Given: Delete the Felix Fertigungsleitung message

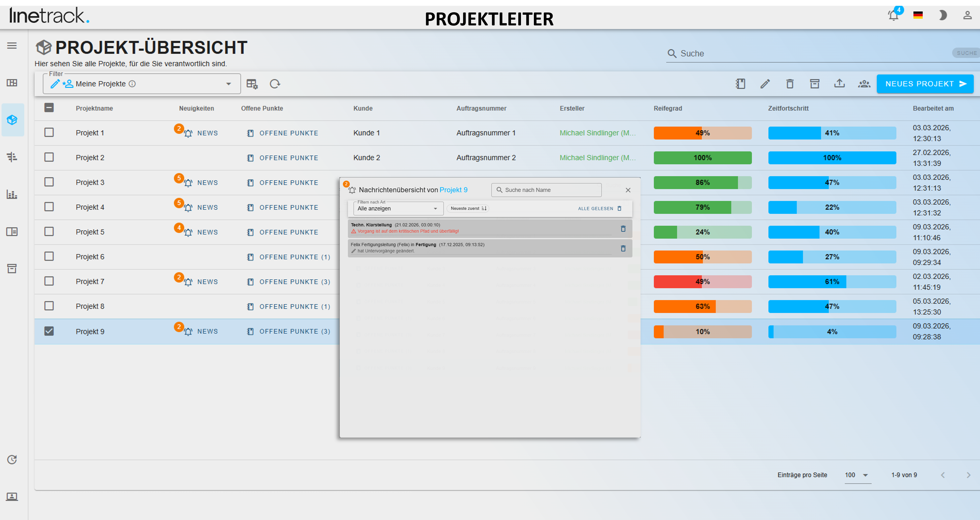Looking at the screenshot, I should (x=623, y=248).
